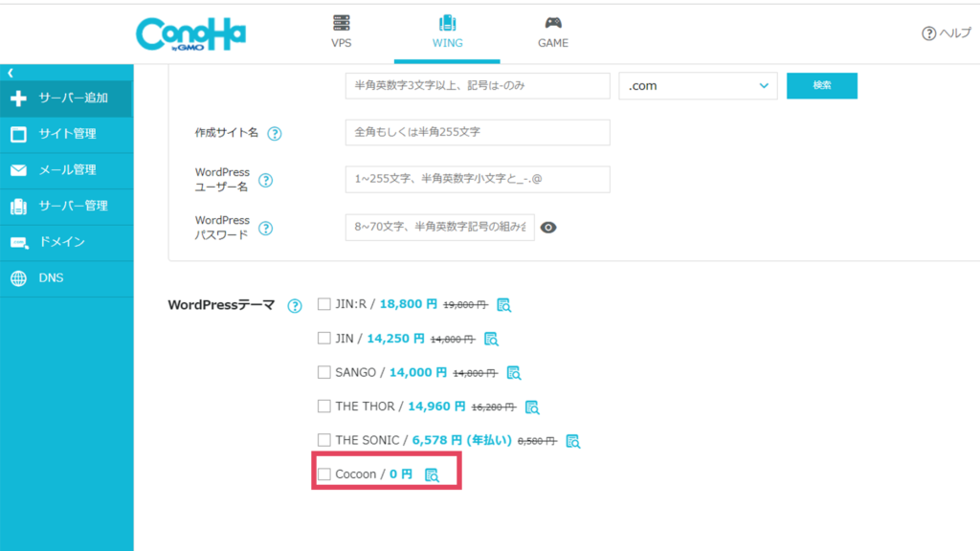Click the 検索 search button
This screenshot has height=551, width=980.
pyautogui.click(x=822, y=85)
